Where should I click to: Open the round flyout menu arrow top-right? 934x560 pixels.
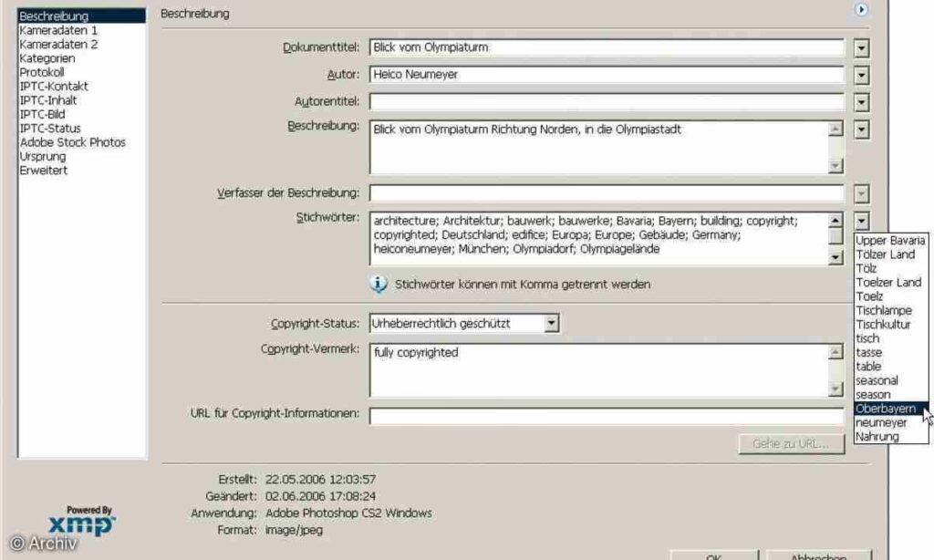tap(860, 10)
